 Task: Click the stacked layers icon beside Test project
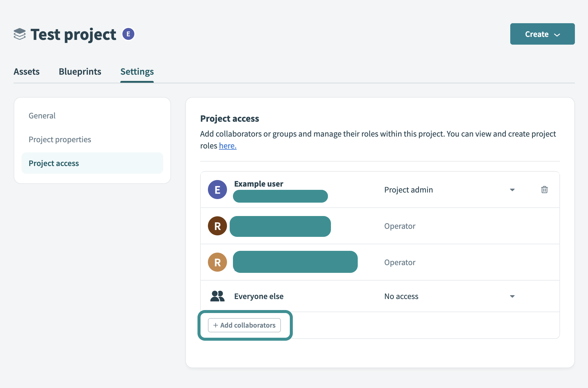tap(19, 35)
